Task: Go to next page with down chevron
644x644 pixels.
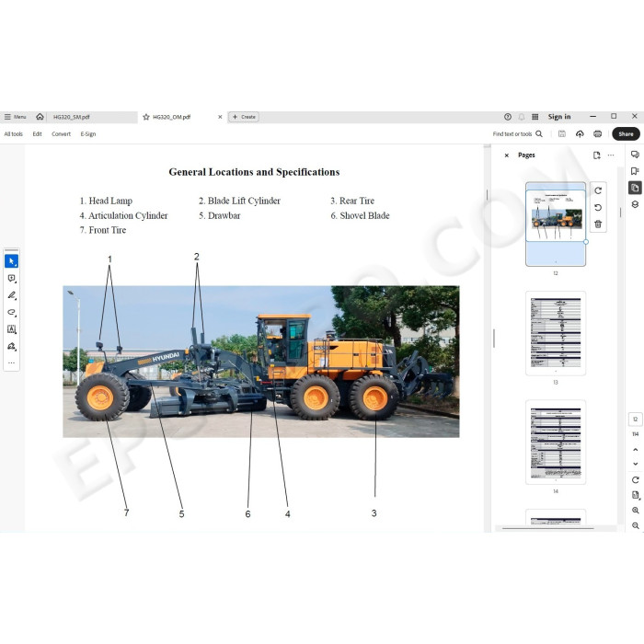Action: click(x=636, y=464)
